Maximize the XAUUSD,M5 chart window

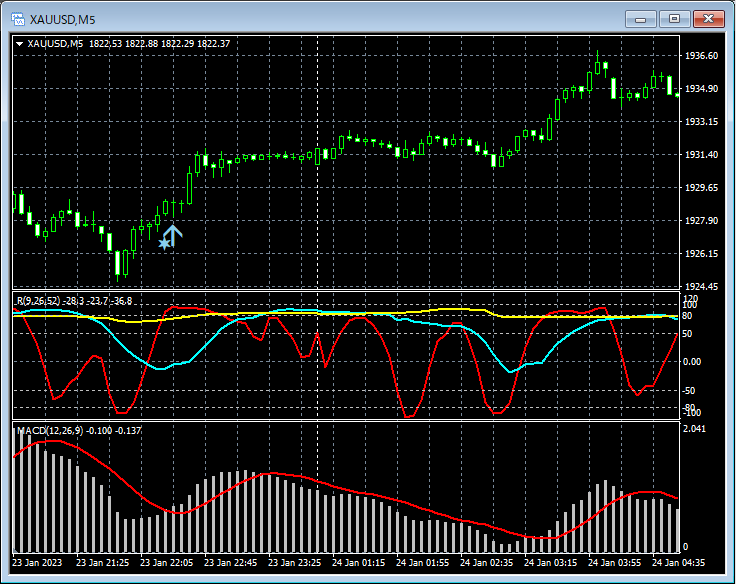pyautogui.click(x=674, y=18)
